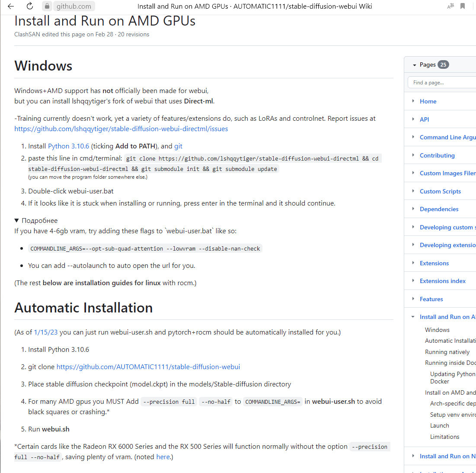The width and height of the screenshot is (476, 473).
Task: Jump to Limitations section in sidebar
Action: [445, 437]
